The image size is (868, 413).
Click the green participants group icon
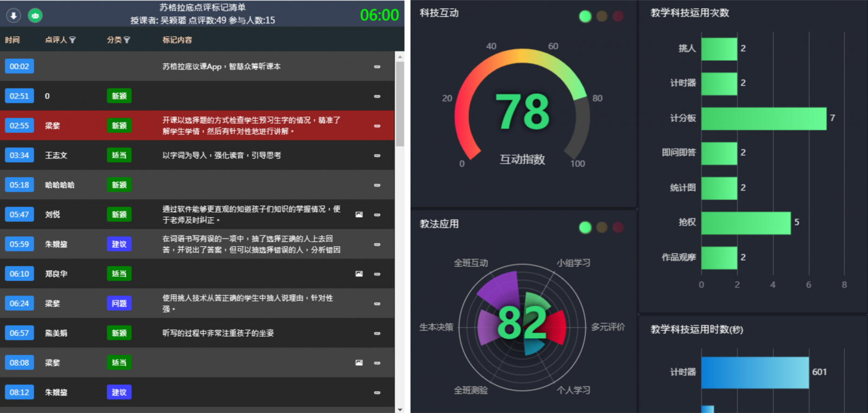[35, 16]
